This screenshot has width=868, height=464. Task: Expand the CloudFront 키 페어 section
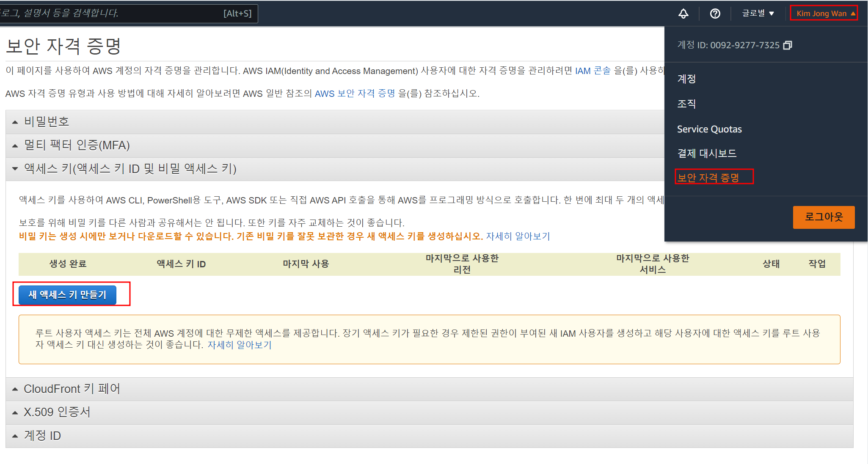[72, 389]
